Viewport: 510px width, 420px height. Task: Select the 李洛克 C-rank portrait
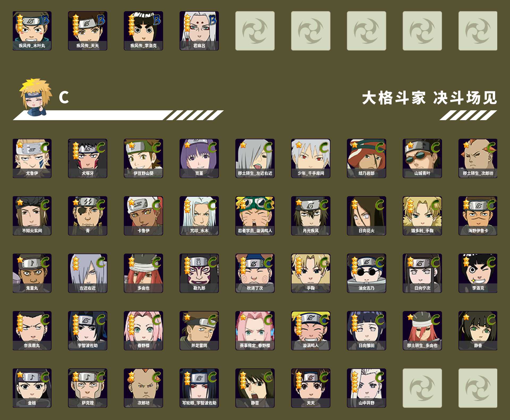click(478, 273)
